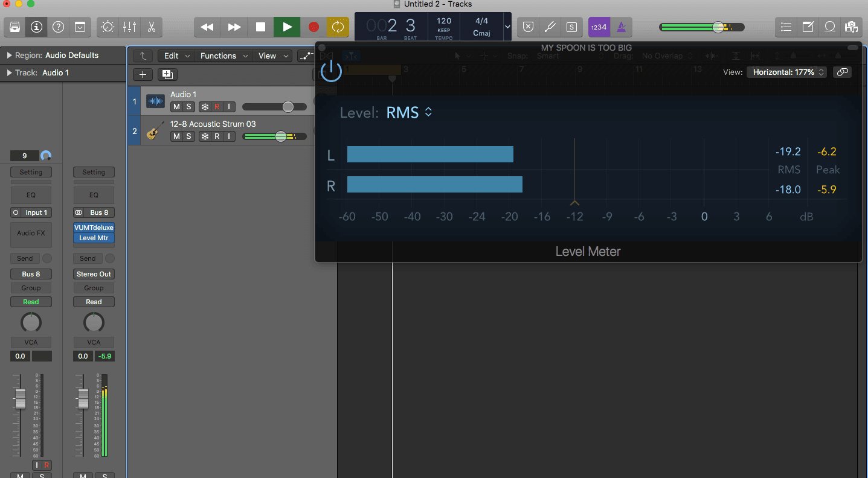This screenshot has height=478, width=868.
Task: Open the Media Browser icon
Action: [851, 27]
